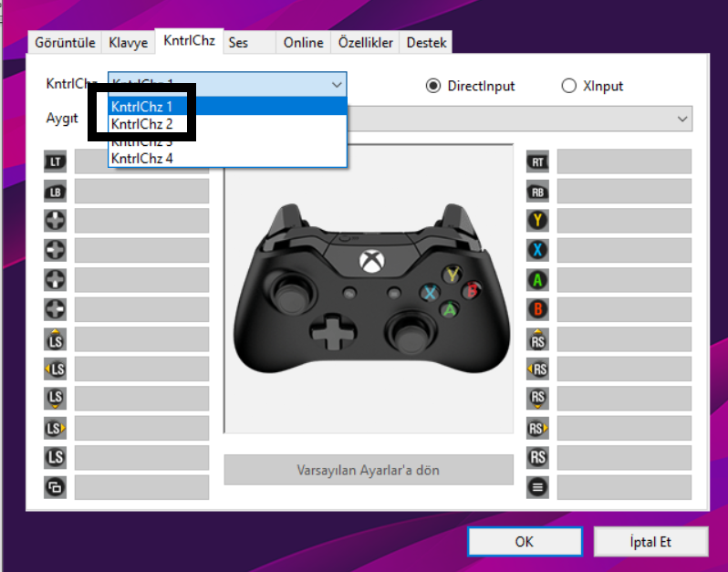Open the Klavye tab

pyautogui.click(x=128, y=43)
